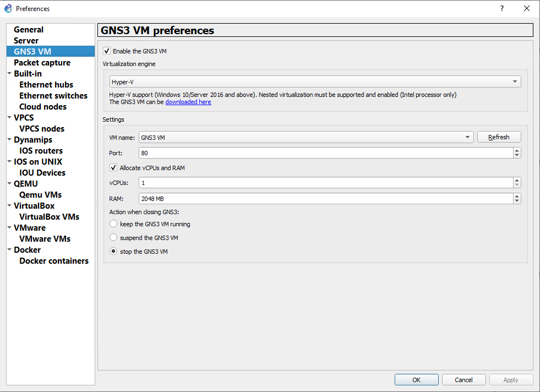This screenshot has width=540, height=392.
Task: Open IOU Devices settings
Action: click(x=42, y=173)
